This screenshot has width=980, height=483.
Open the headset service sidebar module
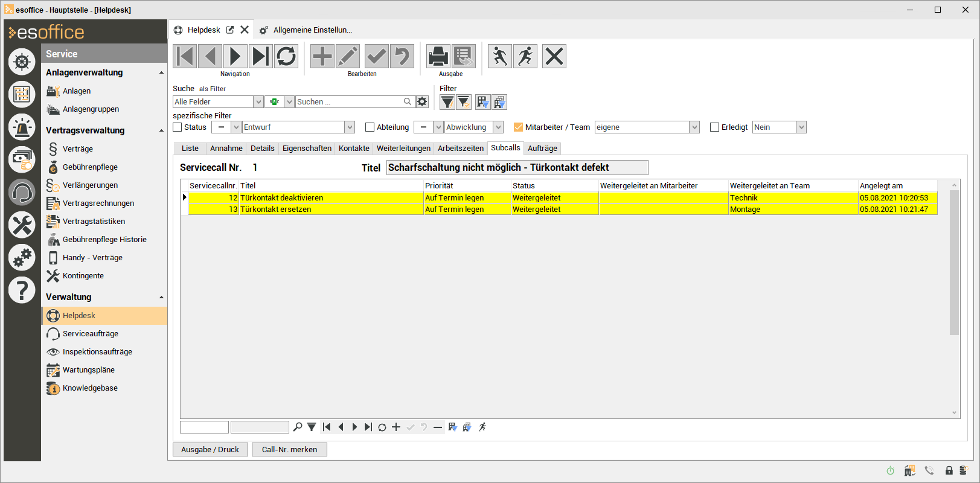point(22,192)
